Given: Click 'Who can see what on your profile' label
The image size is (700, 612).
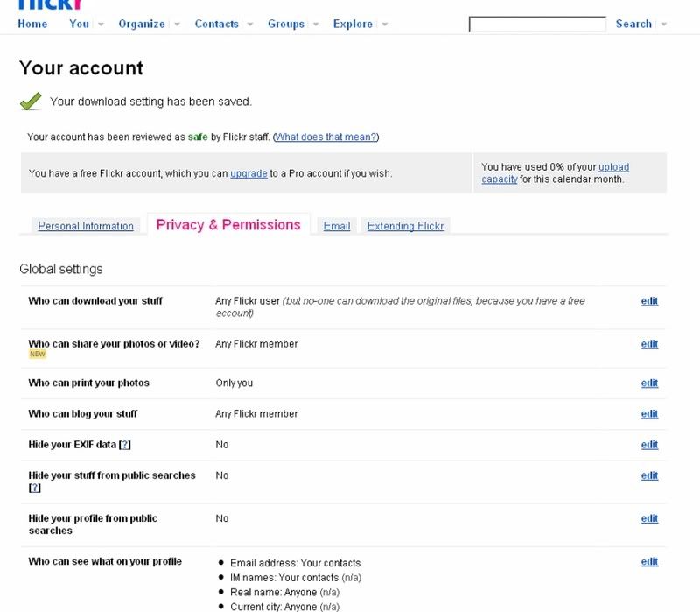Looking at the screenshot, I should 105,561.
